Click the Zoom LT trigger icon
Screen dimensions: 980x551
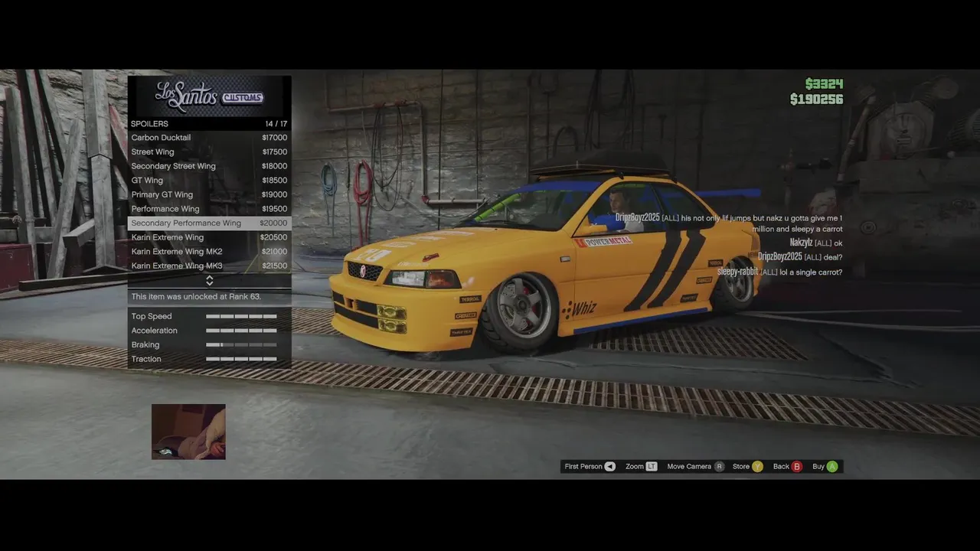(652, 466)
